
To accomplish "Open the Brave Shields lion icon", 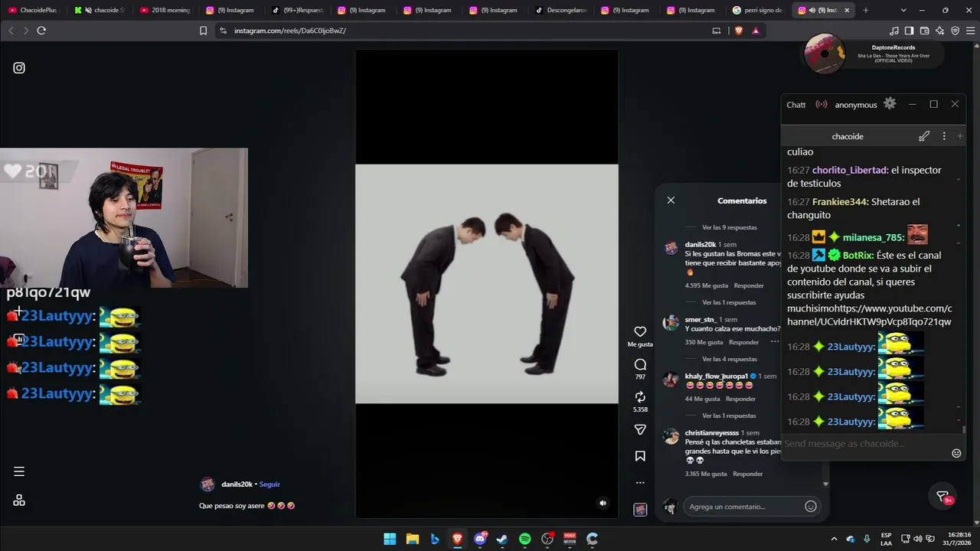I will tap(738, 31).
